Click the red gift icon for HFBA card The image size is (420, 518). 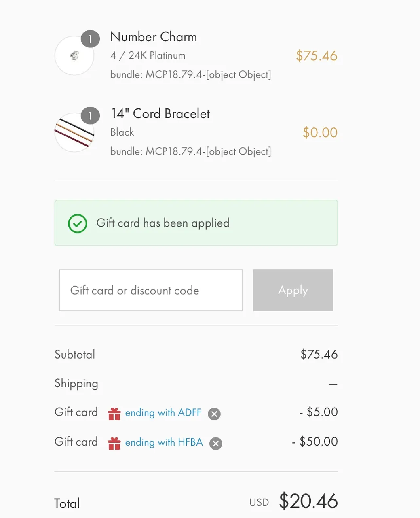[114, 443]
